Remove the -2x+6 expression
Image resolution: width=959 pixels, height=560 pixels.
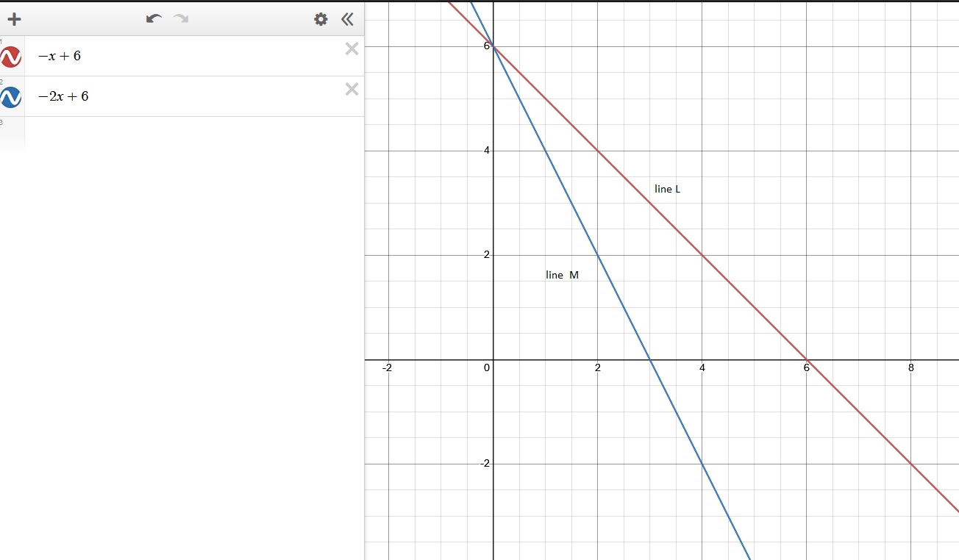(x=352, y=90)
